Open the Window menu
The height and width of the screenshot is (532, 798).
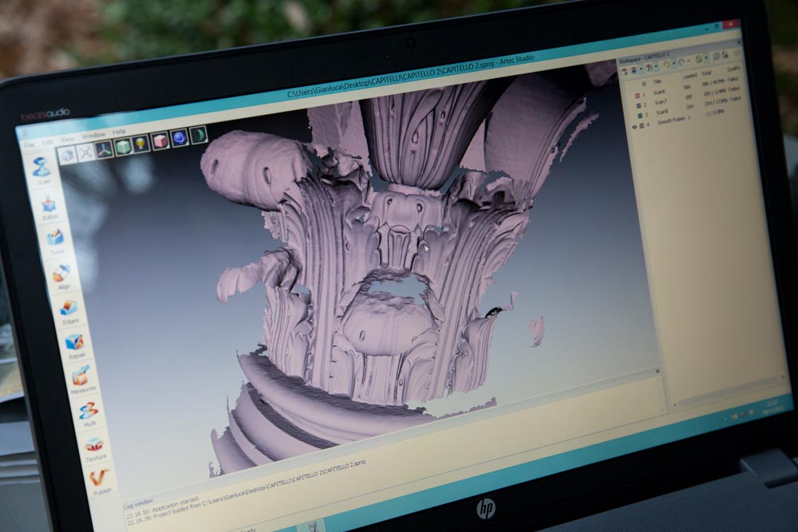93,135
